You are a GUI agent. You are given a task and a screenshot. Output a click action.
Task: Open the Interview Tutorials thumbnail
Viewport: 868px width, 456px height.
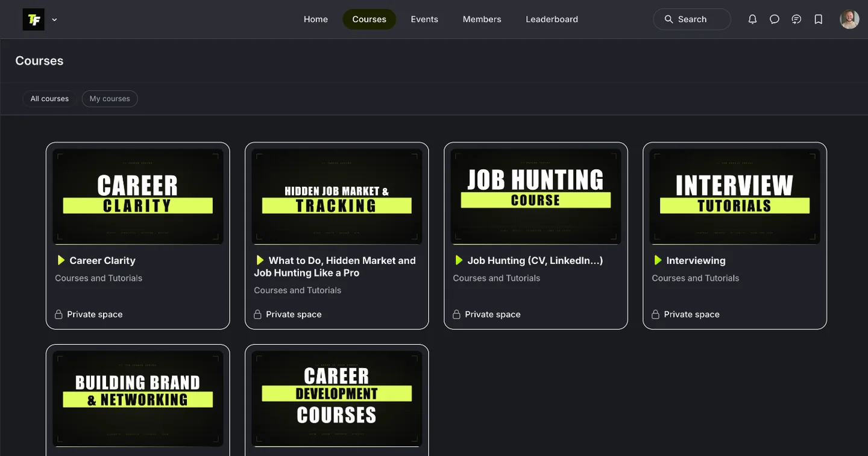click(735, 196)
